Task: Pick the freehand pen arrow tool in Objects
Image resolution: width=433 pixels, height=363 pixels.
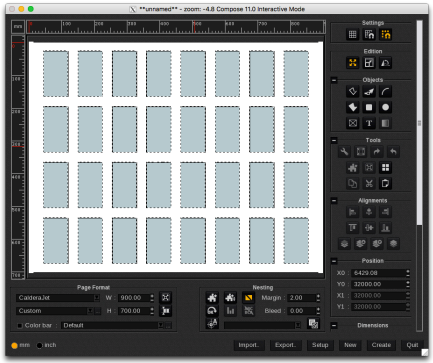Action: (x=369, y=91)
